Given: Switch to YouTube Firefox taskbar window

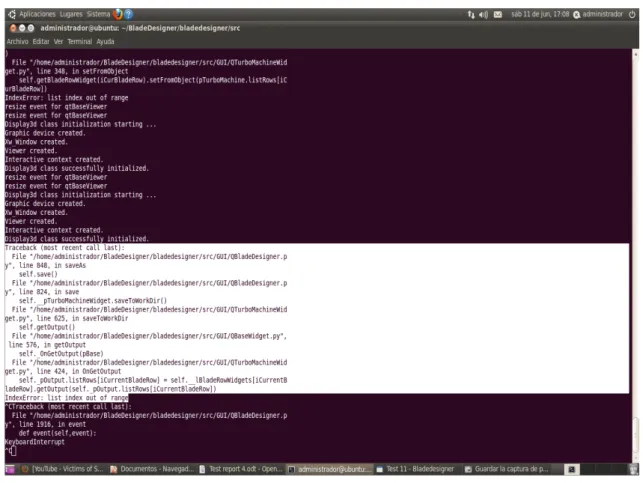Looking at the screenshot, I should tap(63, 469).
